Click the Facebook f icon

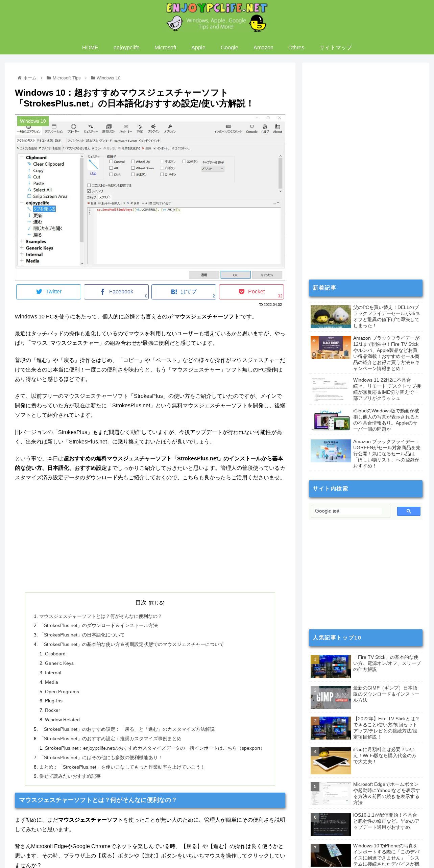(x=103, y=292)
